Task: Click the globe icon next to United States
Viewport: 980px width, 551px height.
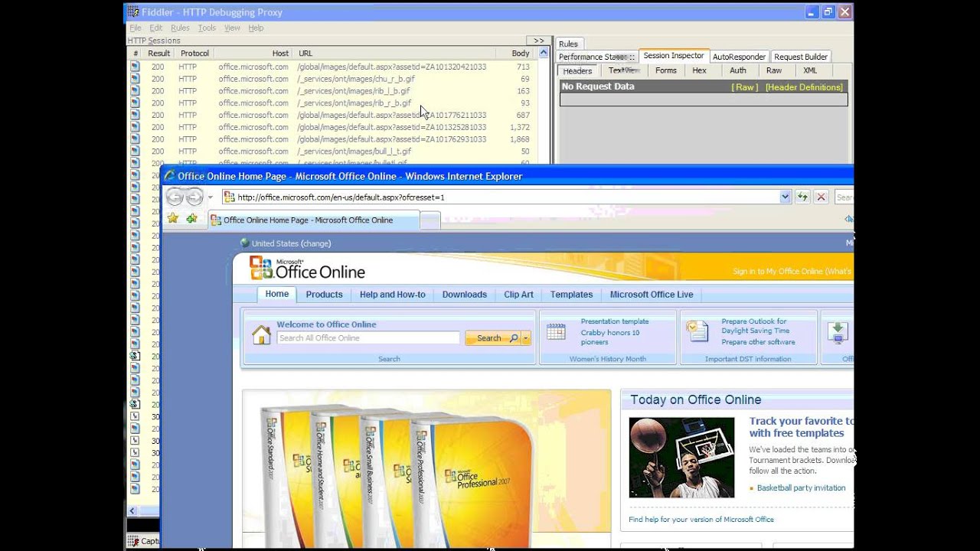Action: click(x=245, y=243)
